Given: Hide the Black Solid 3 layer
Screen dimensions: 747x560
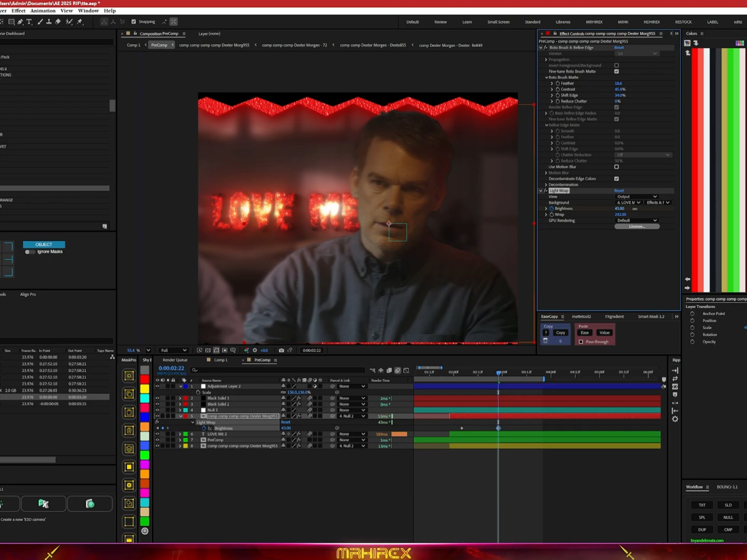Looking at the screenshot, I should (x=158, y=398).
